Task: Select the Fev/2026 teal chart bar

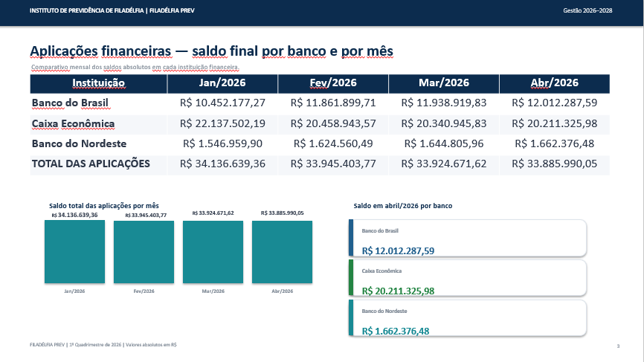Action: click(x=144, y=252)
